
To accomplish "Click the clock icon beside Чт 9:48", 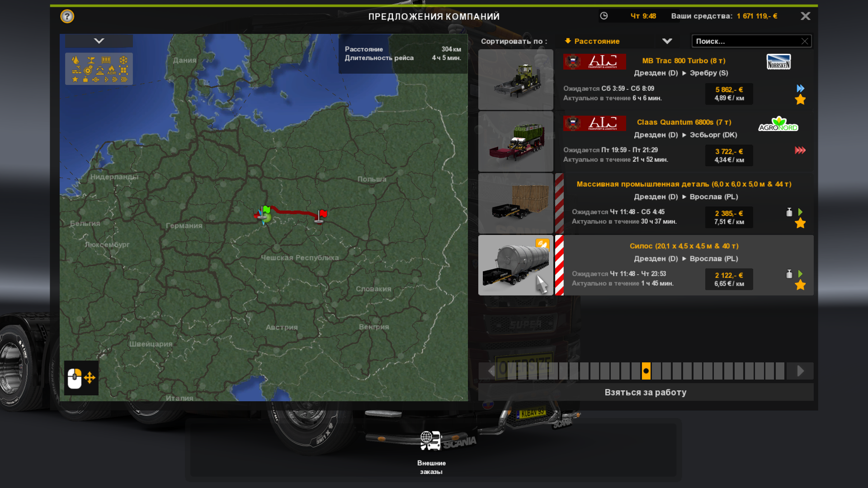I will click(x=604, y=16).
